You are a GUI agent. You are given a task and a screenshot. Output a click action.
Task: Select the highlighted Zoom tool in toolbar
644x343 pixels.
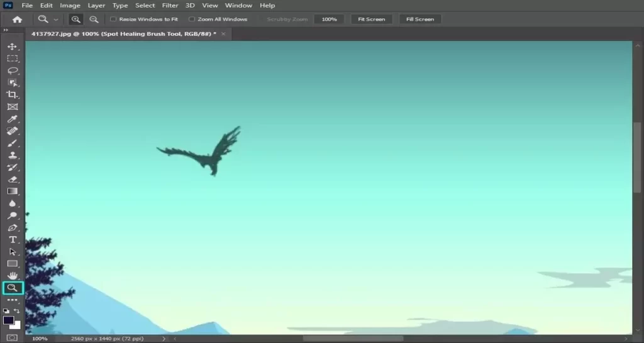[13, 288]
